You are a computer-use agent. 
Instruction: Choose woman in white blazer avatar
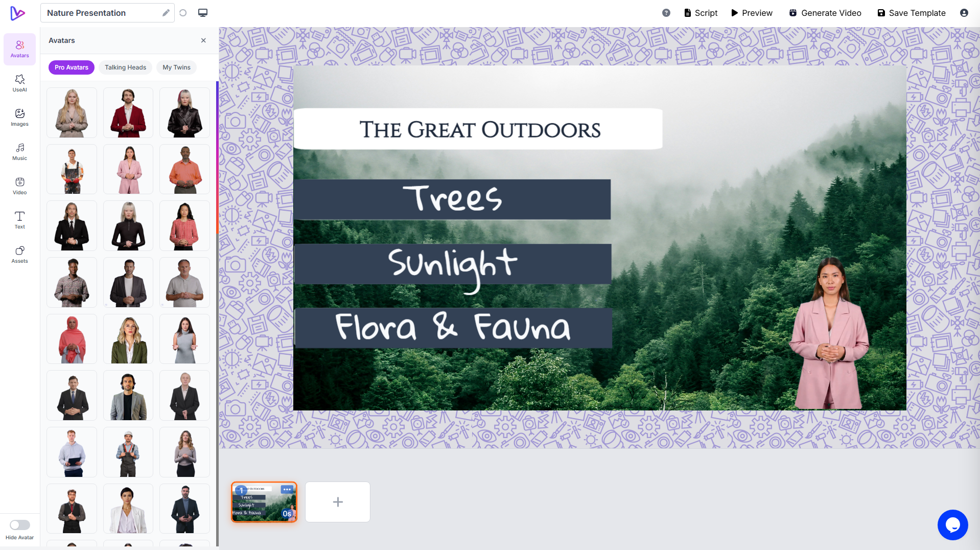pos(128,509)
